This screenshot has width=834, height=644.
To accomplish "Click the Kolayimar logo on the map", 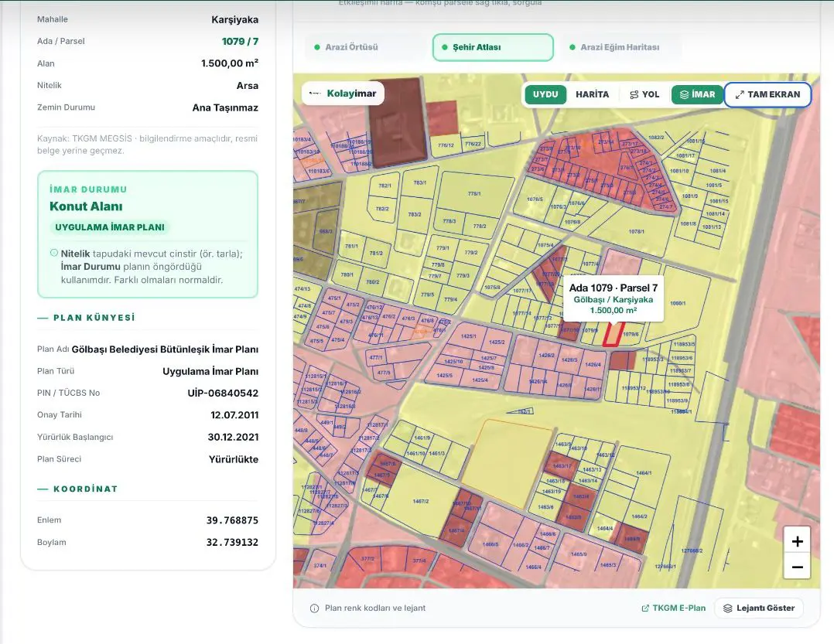I will [343, 94].
